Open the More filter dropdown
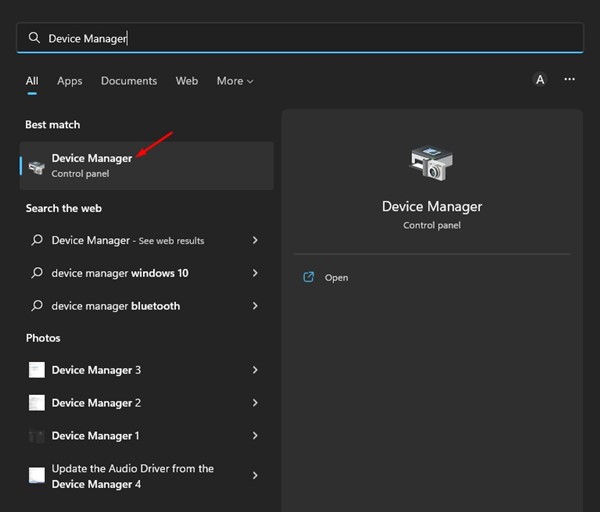Screen dimensions: 600x512 point(235,81)
